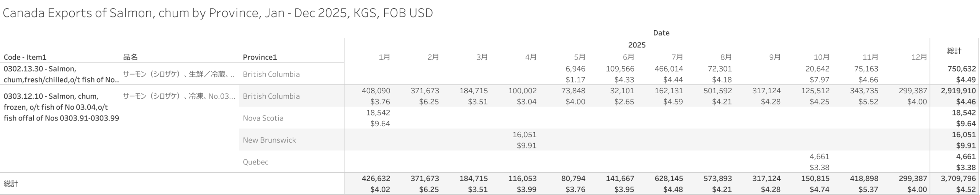980x195 pixels.
Task: Select the 18,542 Nova Scotia January value
Action: pos(378,113)
